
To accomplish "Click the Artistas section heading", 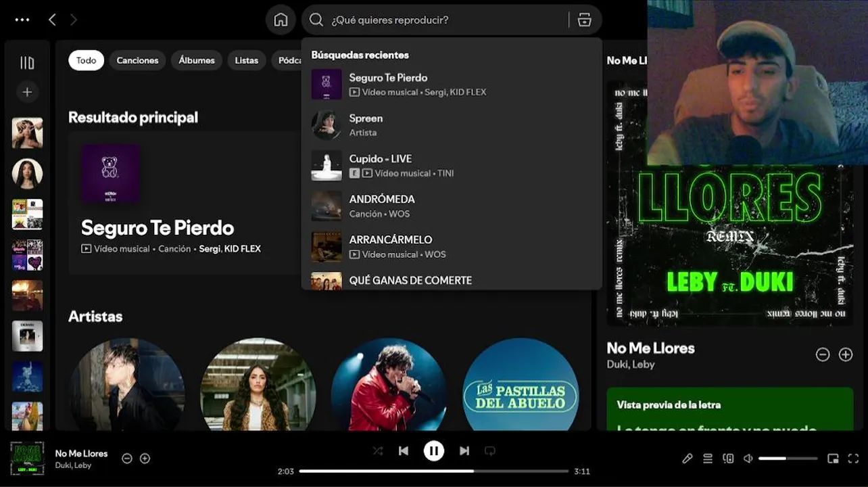I will click(x=95, y=317).
